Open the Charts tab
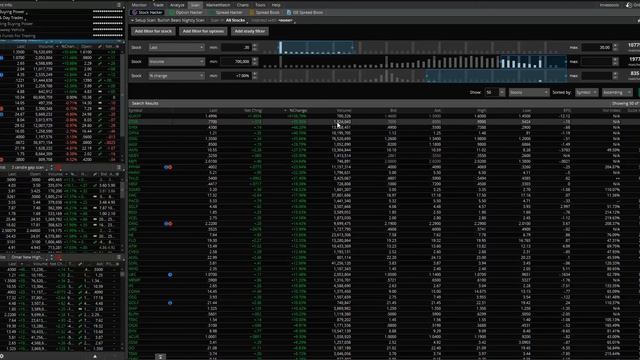The image size is (640, 360). point(242,5)
